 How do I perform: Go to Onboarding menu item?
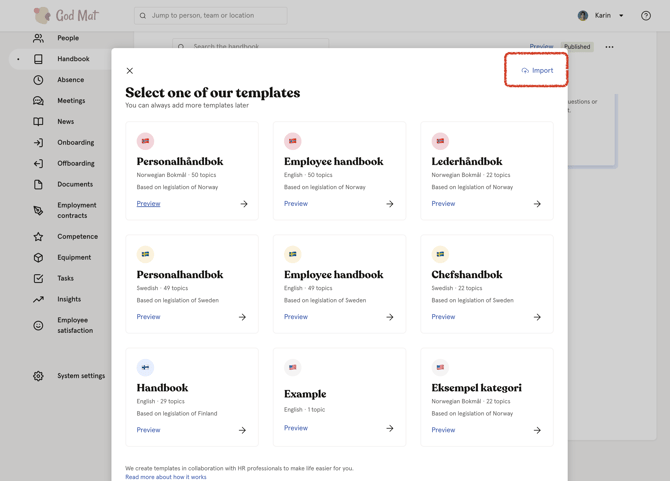pyautogui.click(x=76, y=143)
